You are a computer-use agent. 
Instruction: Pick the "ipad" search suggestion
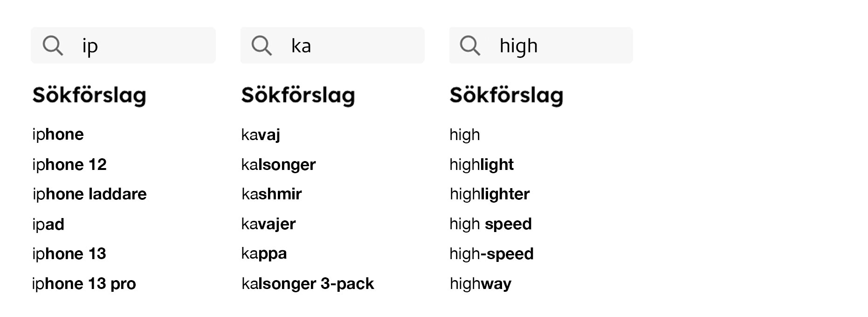click(x=48, y=225)
